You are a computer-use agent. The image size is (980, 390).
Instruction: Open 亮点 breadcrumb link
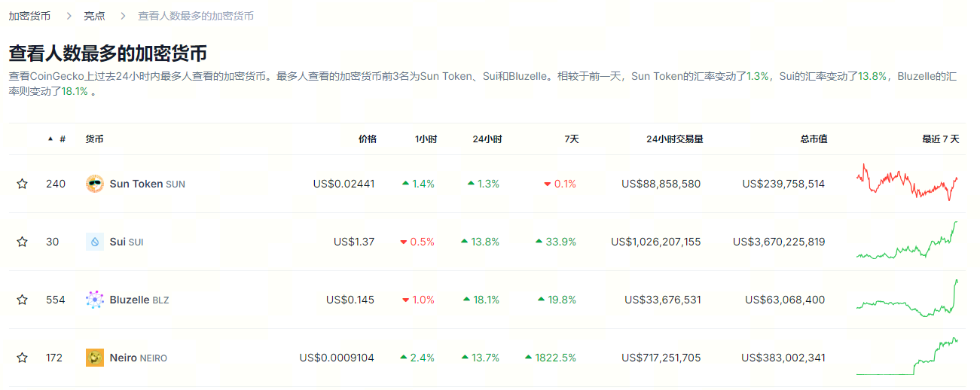[x=94, y=16]
